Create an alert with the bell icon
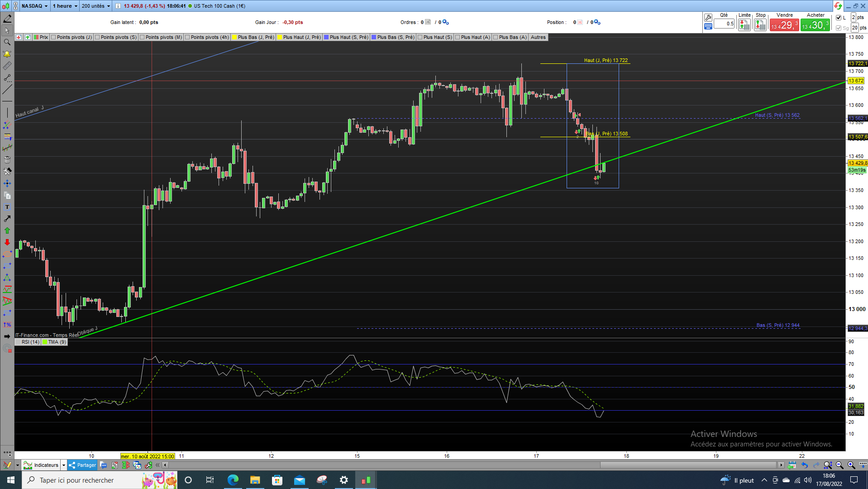Viewport: 868px width, 489px height. [7, 54]
